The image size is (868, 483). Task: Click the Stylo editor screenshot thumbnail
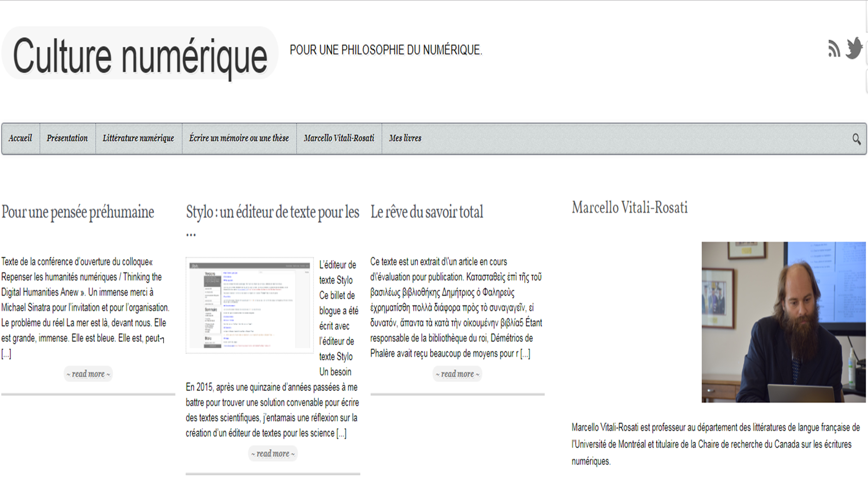pos(249,305)
